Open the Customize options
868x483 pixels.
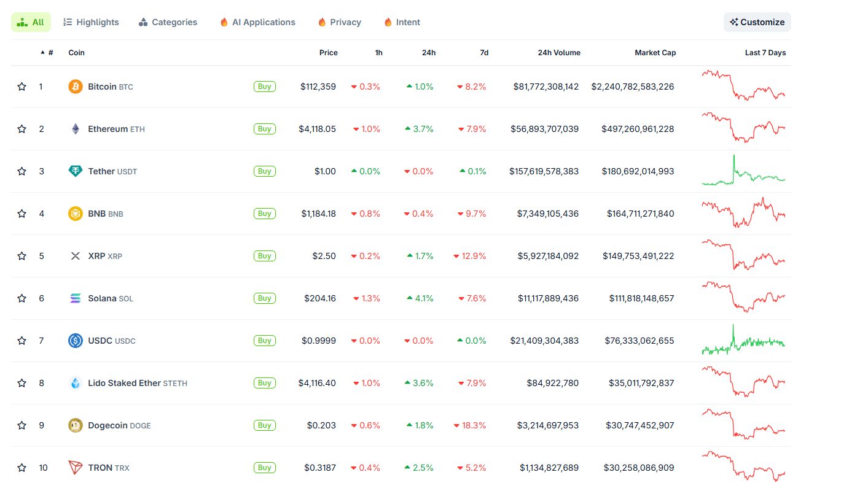coord(757,21)
